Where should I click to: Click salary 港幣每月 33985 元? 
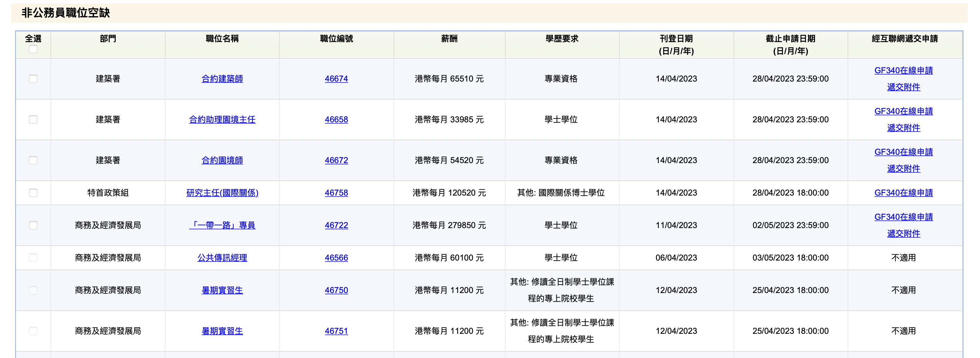point(449,119)
